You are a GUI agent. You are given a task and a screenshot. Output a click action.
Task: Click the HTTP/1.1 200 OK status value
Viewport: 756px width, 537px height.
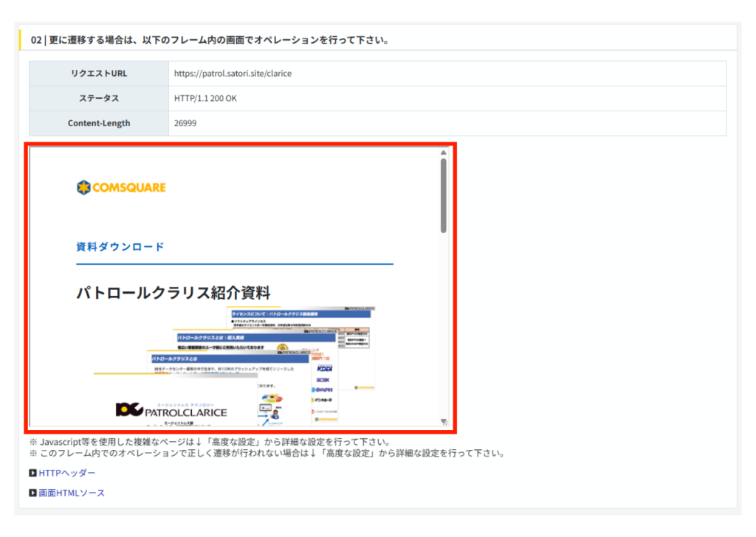pos(205,98)
